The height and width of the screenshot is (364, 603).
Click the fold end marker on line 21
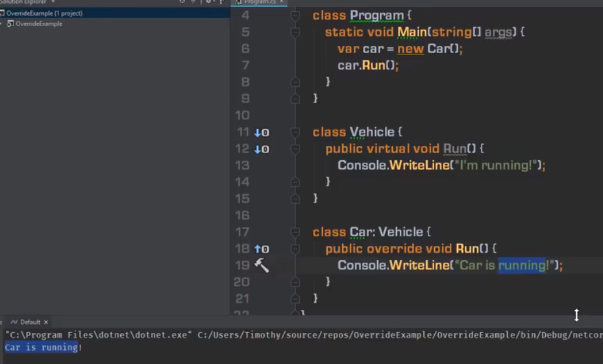point(295,298)
